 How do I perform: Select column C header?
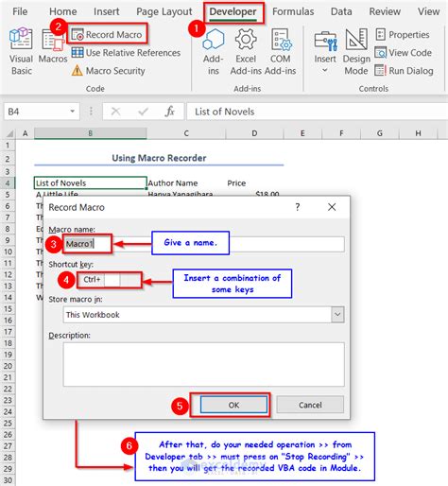pyautogui.click(x=186, y=133)
